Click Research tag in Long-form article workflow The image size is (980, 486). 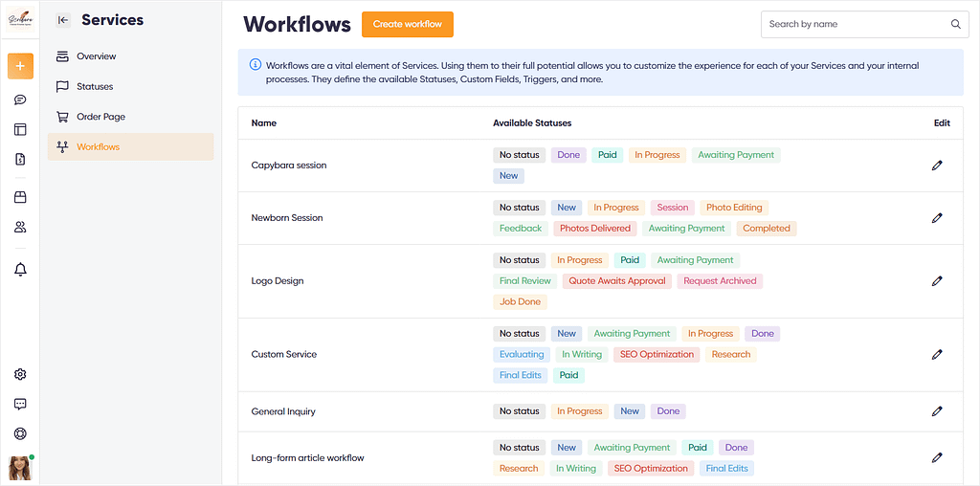[519, 469]
